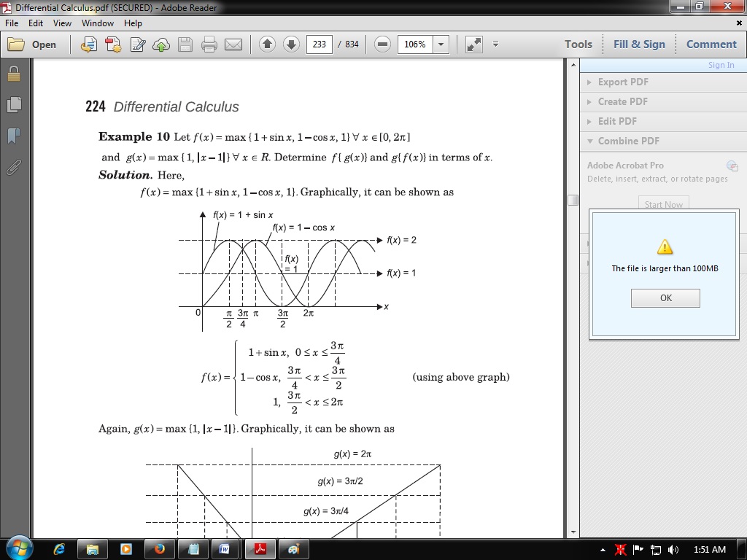Collapse the Combine PDF section
This screenshot has height=560, width=747.
point(627,141)
